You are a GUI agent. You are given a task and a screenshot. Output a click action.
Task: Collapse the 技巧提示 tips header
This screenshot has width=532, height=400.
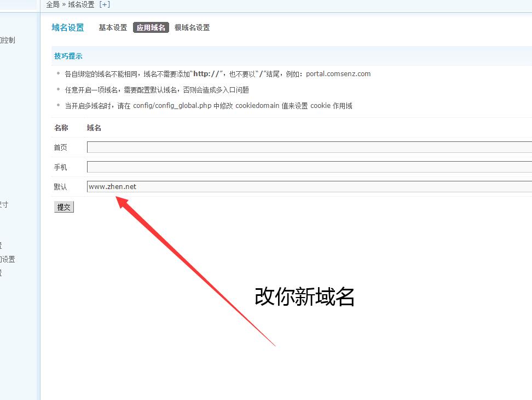68,56
